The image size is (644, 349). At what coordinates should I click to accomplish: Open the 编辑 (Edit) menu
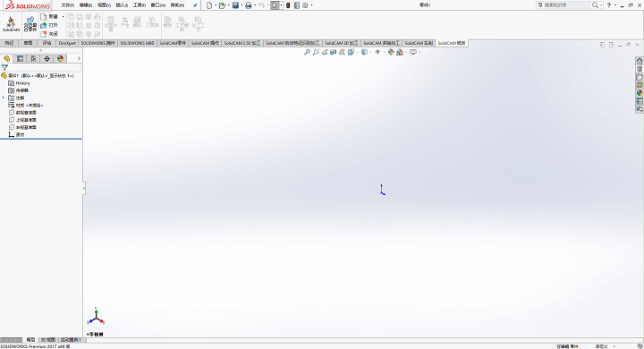(86, 5)
